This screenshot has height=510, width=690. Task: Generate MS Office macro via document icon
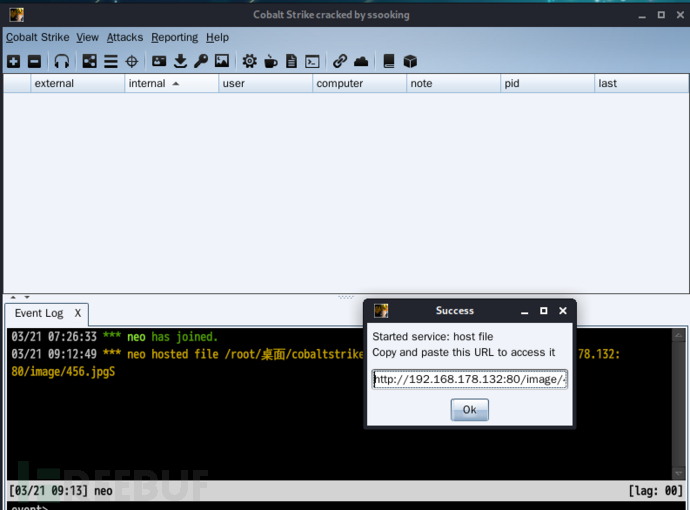(x=291, y=61)
